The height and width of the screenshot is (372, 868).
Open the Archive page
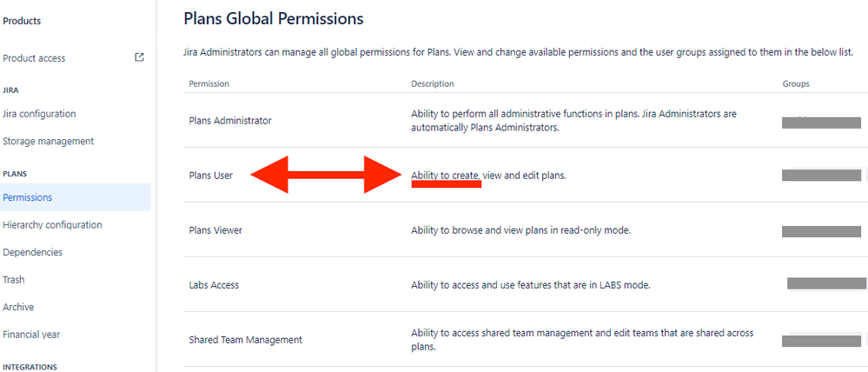pos(18,307)
